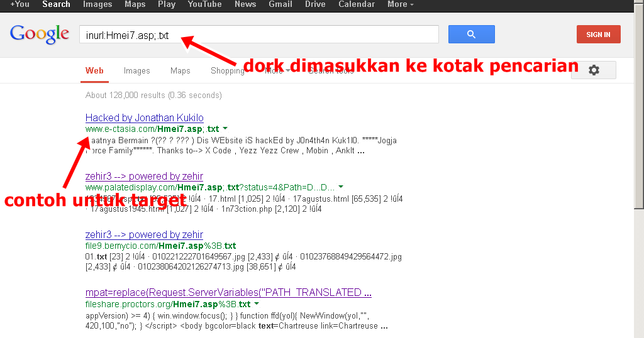This screenshot has height=338, width=644.
Task: Expand the palatedisplay.com result dropdown arrow
Action: (340, 187)
